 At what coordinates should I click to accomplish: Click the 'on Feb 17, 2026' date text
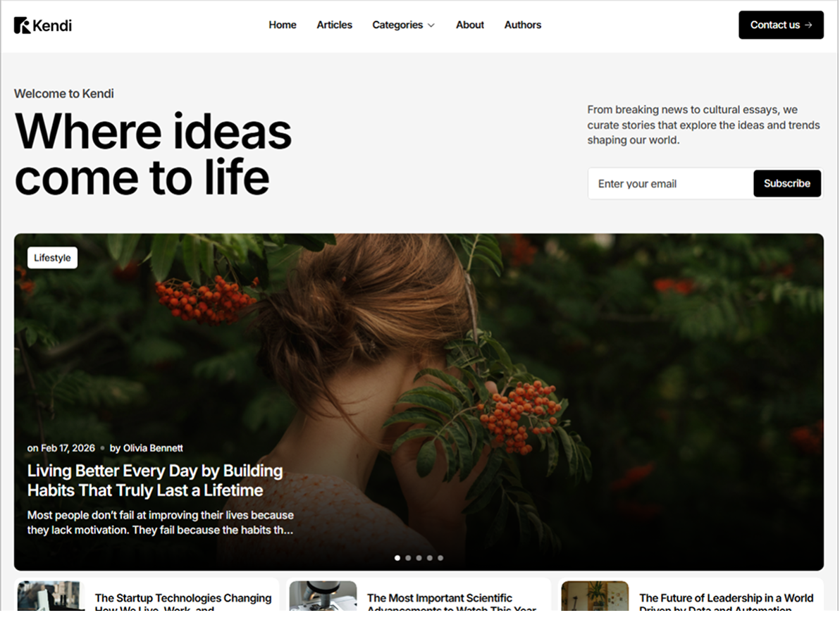(x=61, y=448)
